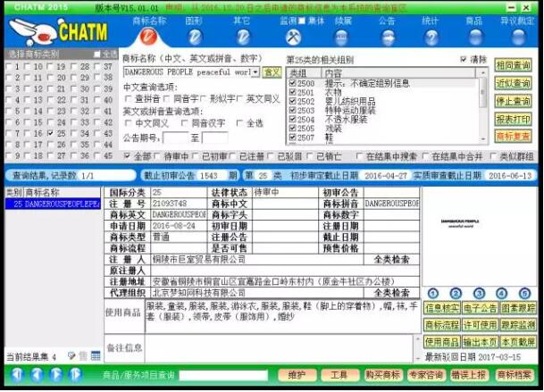Screen dimensions: 544x392
Task: Click the 商品/服务项目查询 input field
Action: click(222, 375)
